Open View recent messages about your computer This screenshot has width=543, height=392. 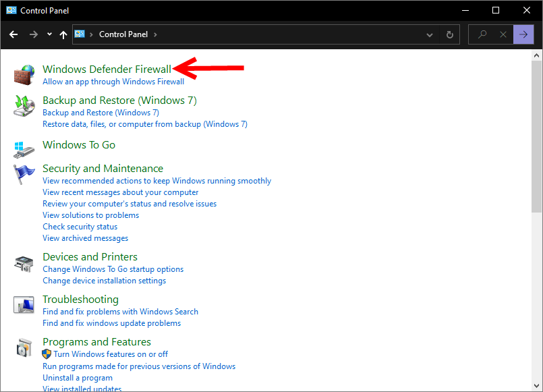coord(121,192)
